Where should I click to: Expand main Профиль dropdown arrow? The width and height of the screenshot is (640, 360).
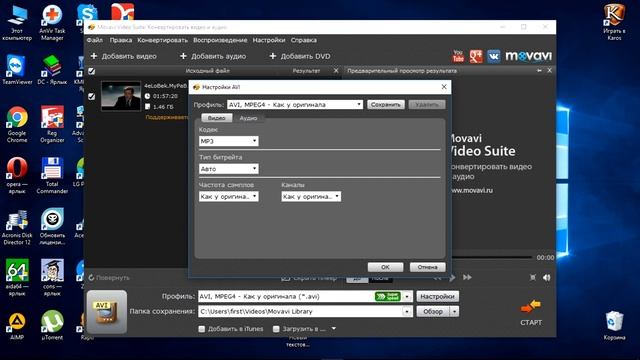click(407, 297)
